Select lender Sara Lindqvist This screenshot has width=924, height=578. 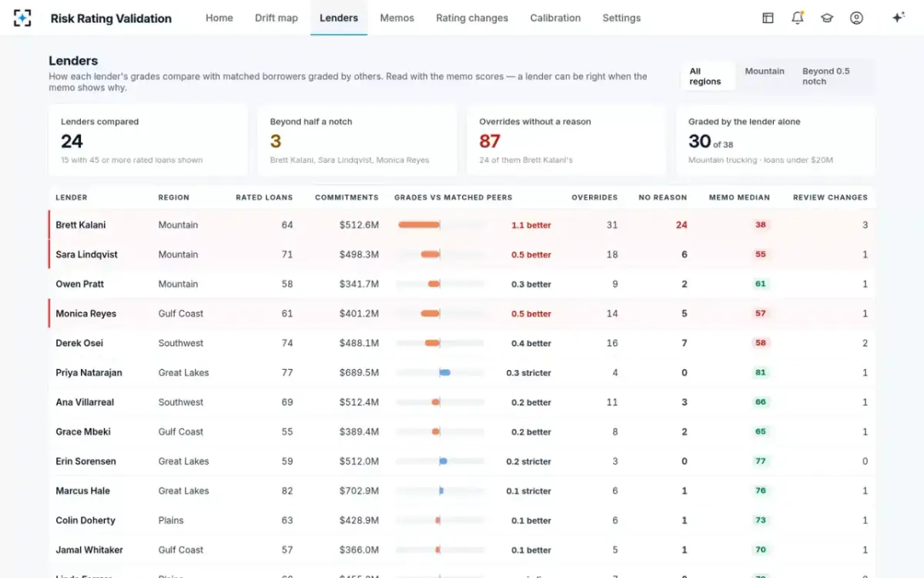coord(86,254)
